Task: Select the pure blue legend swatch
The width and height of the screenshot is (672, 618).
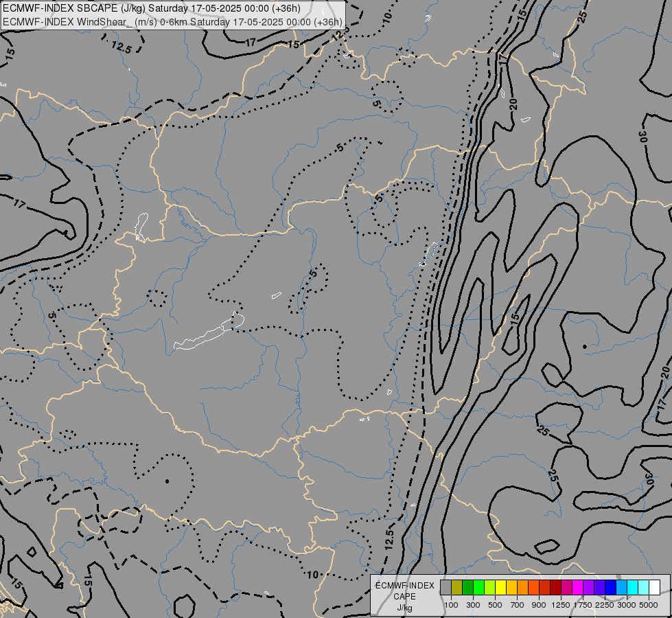Action: click(611, 587)
